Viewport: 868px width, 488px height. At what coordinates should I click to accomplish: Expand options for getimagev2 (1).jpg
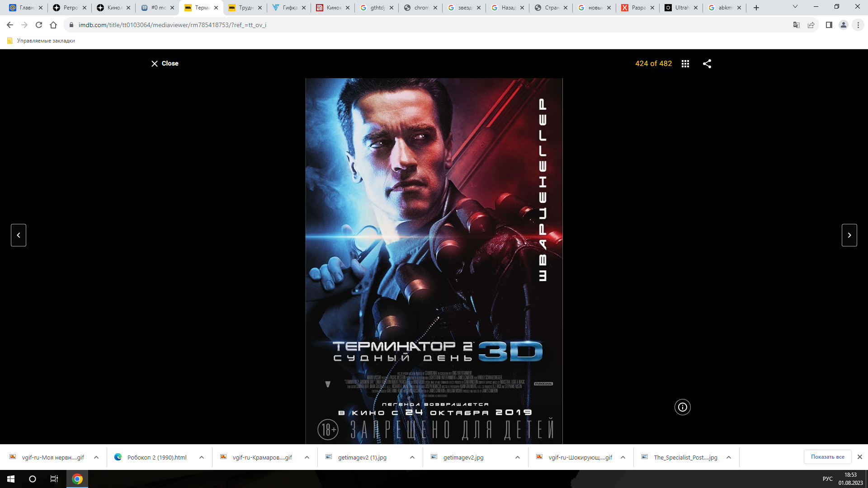point(412,457)
